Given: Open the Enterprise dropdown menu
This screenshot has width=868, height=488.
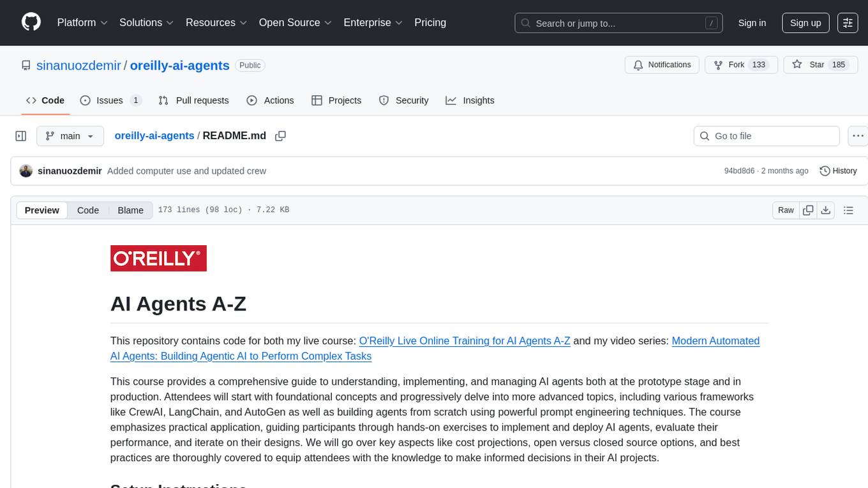Looking at the screenshot, I should (x=373, y=22).
